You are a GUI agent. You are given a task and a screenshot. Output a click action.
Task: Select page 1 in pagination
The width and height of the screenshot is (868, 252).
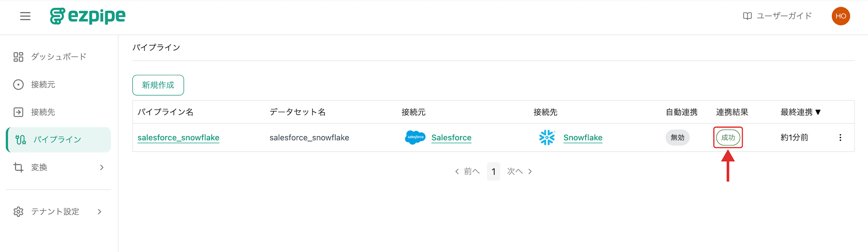click(x=493, y=171)
